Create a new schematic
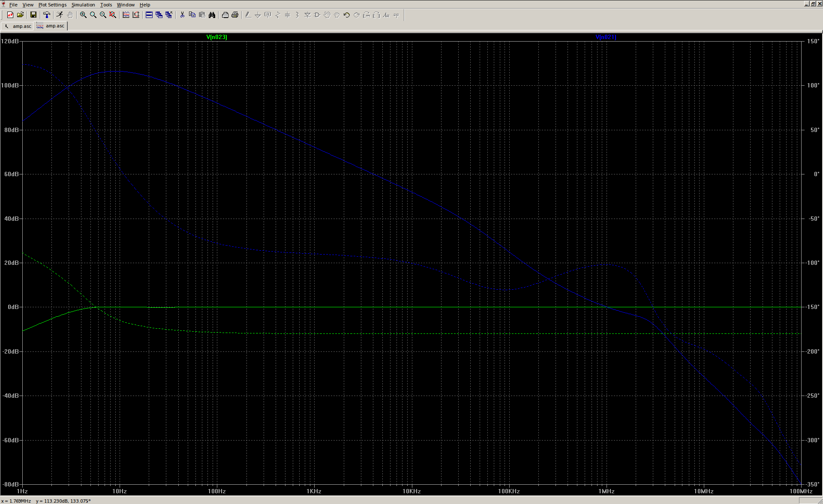 (10, 15)
